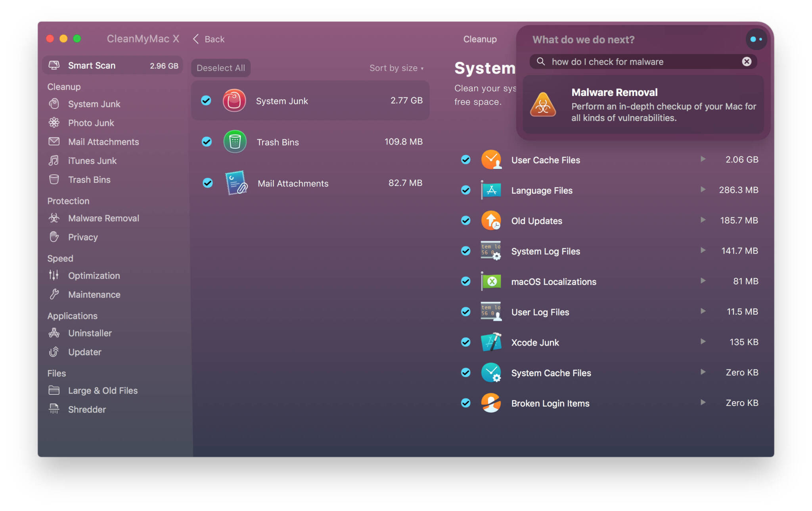Screen dimensions: 812x511
Task: Open the Optimization sliders icon
Action: coord(54,275)
